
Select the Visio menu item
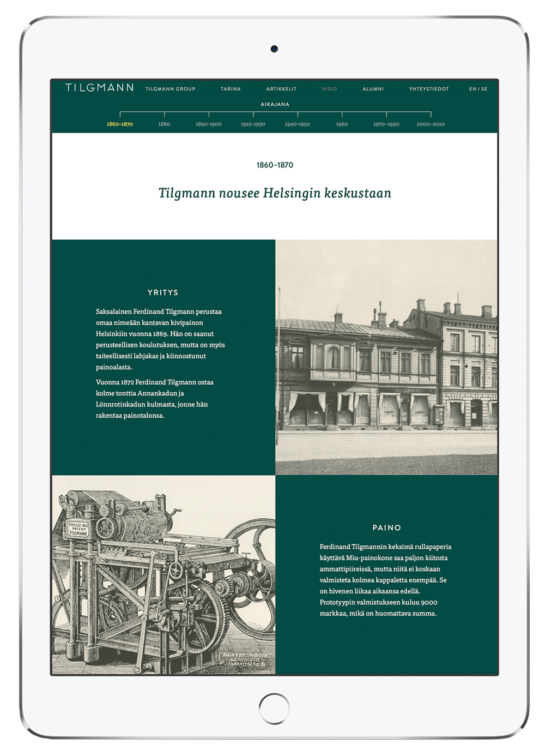click(329, 89)
